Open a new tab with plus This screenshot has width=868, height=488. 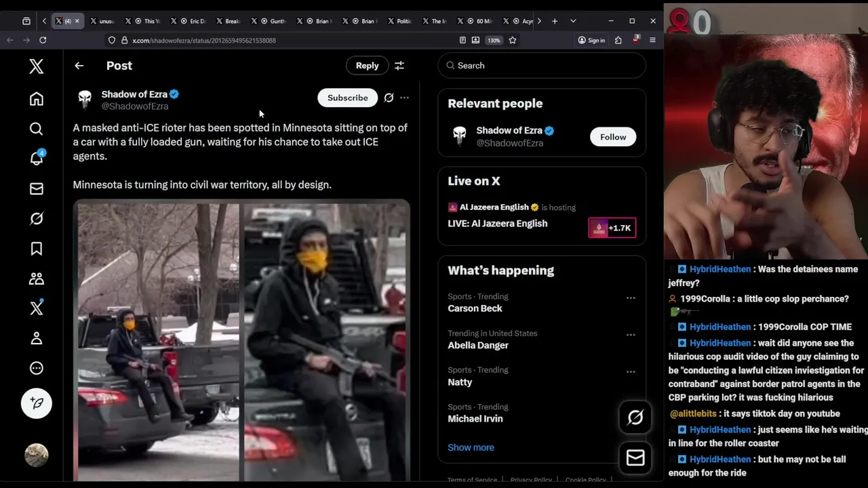point(555,21)
